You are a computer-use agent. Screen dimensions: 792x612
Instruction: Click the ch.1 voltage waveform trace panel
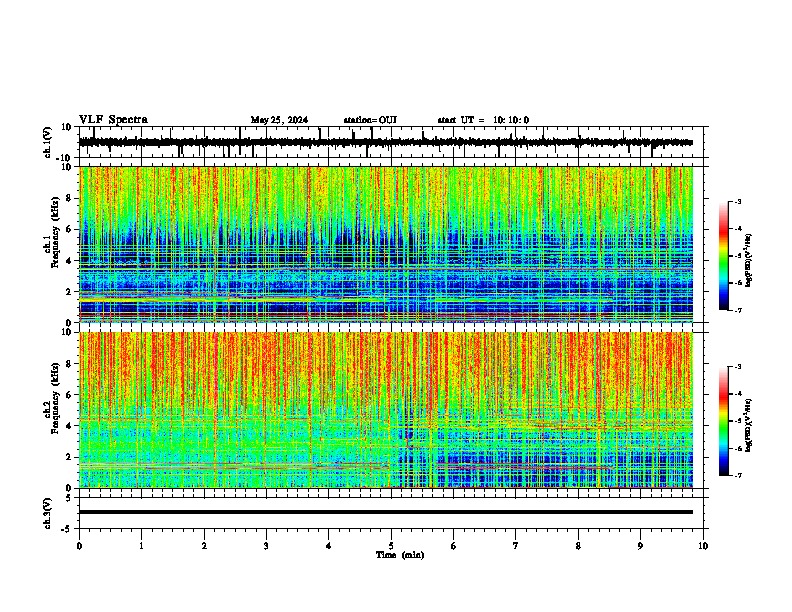(392, 142)
